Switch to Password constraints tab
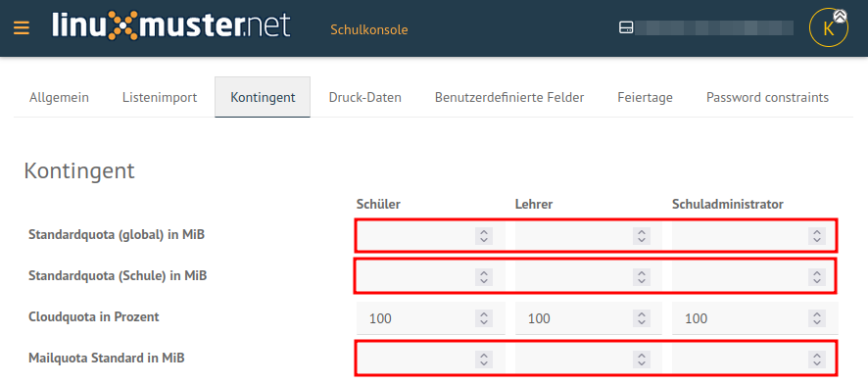This screenshot has height=384, width=868. coord(767,97)
